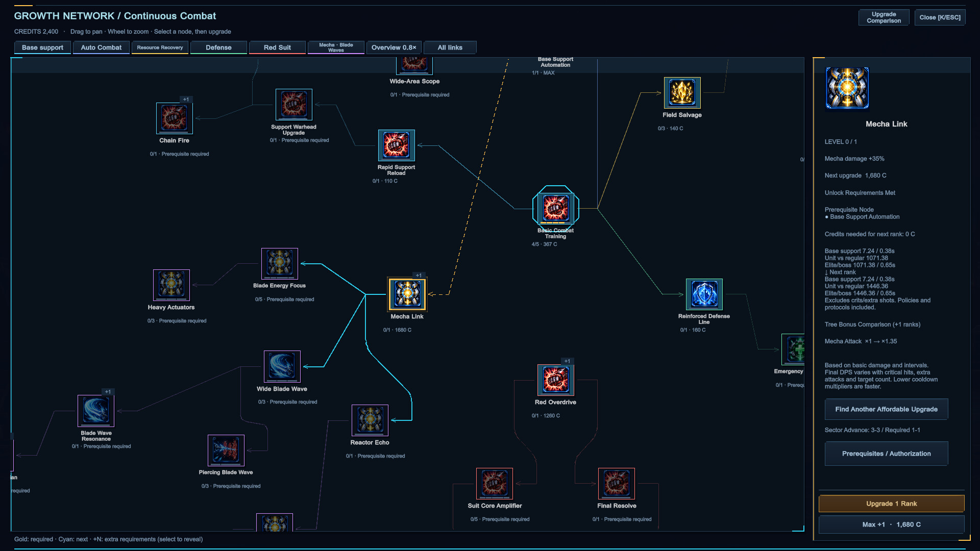Click Upgrade 1 Rank button
Screen dimensions: 980x551
click(x=891, y=504)
